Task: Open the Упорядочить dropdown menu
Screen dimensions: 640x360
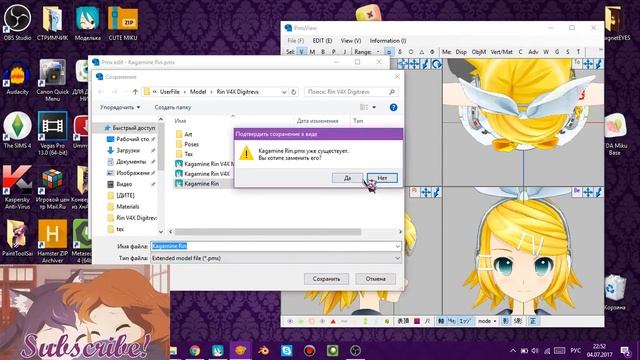Action: tap(120, 107)
